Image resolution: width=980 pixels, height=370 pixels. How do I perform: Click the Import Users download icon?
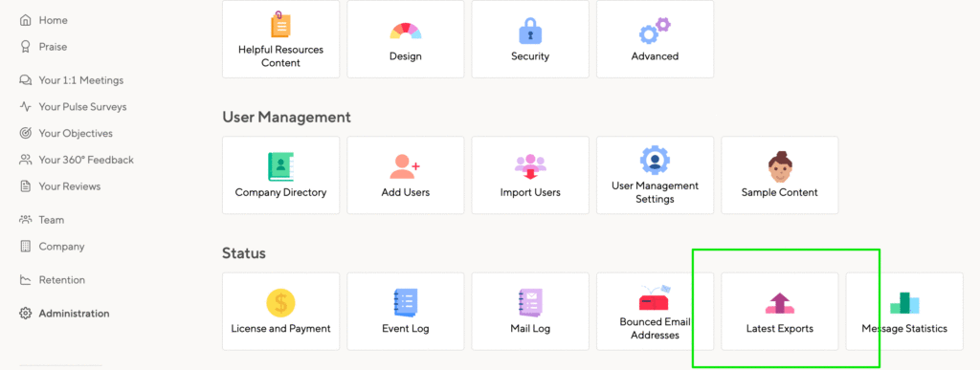[x=530, y=166]
